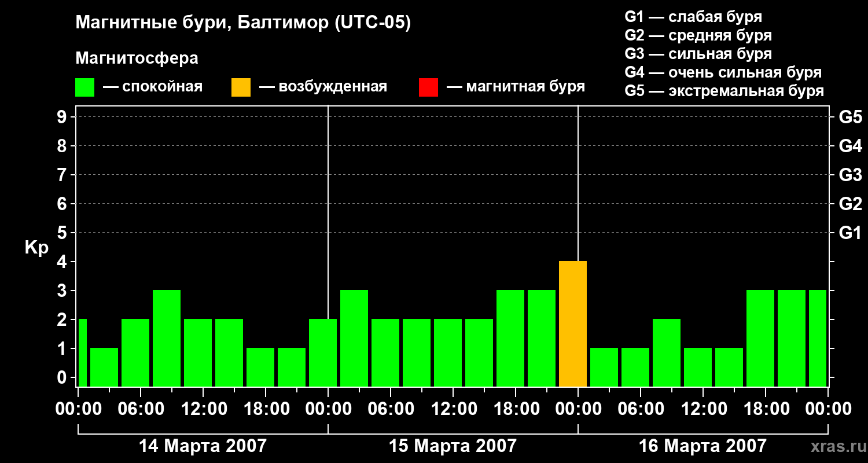Click the red 'магнитная буря' legend swatch
The height and width of the screenshot is (463, 868).
click(x=429, y=87)
